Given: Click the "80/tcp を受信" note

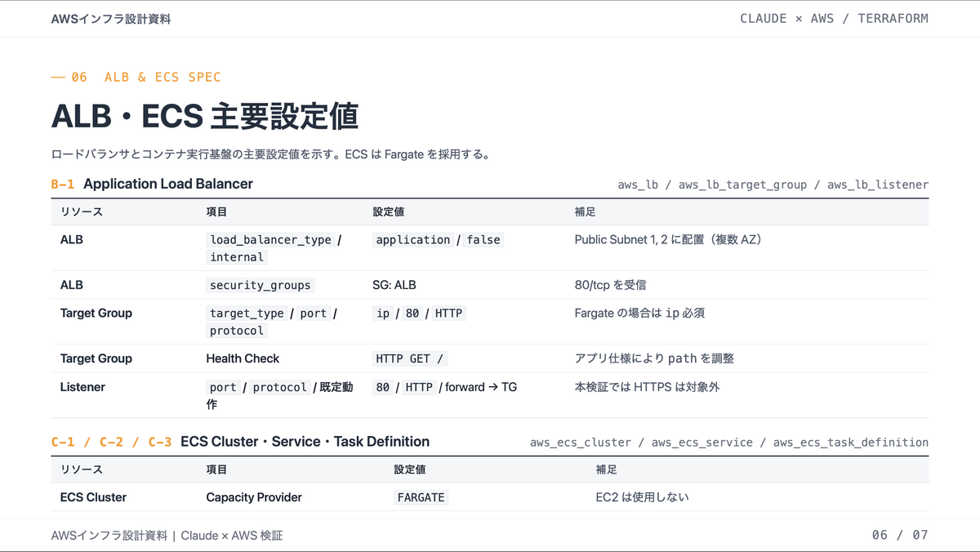Looking at the screenshot, I should pyautogui.click(x=611, y=285).
